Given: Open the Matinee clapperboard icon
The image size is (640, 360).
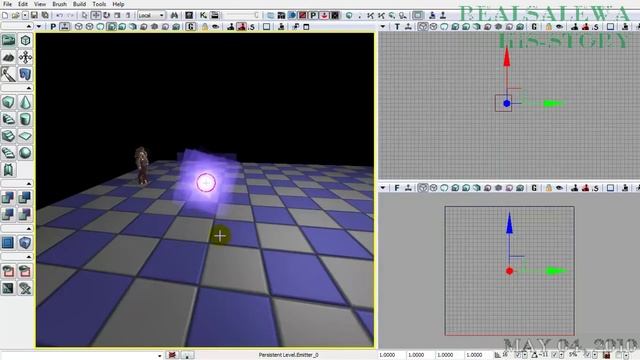Looking at the screenshot, I should (x=214, y=16).
